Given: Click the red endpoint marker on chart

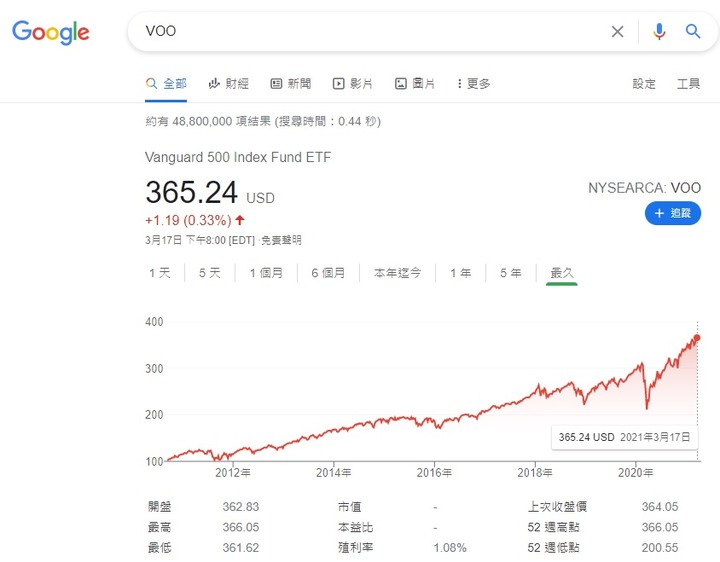Looking at the screenshot, I should pos(697,338).
